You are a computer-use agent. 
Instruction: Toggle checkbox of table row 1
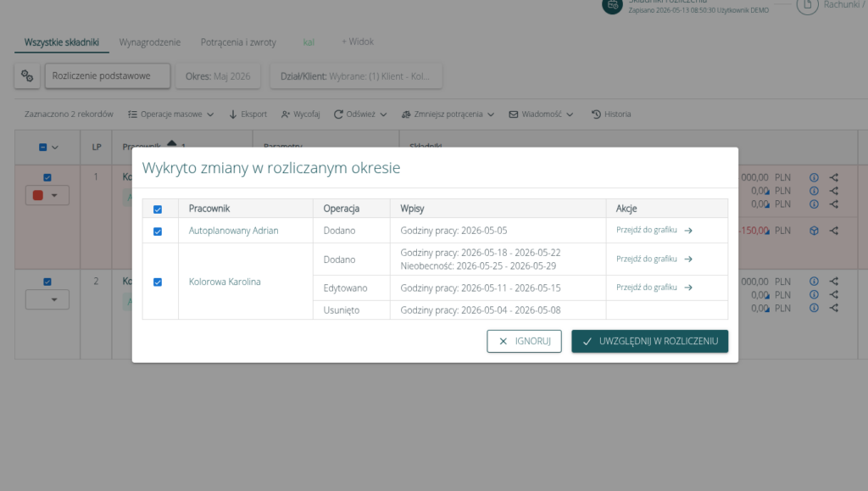pos(47,178)
